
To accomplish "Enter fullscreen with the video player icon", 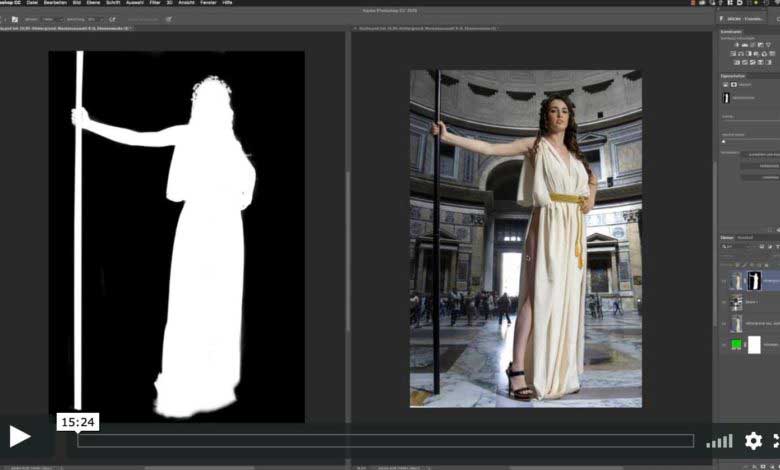I will tap(776, 441).
